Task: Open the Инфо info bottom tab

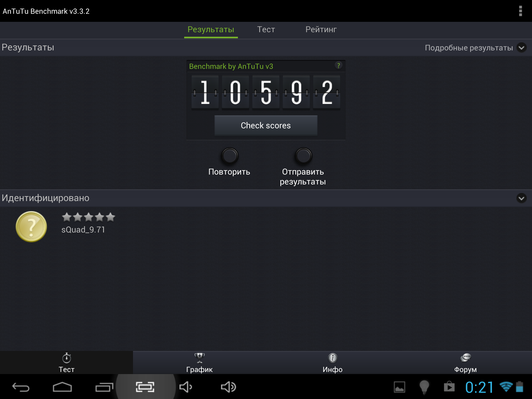Action: click(332, 363)
